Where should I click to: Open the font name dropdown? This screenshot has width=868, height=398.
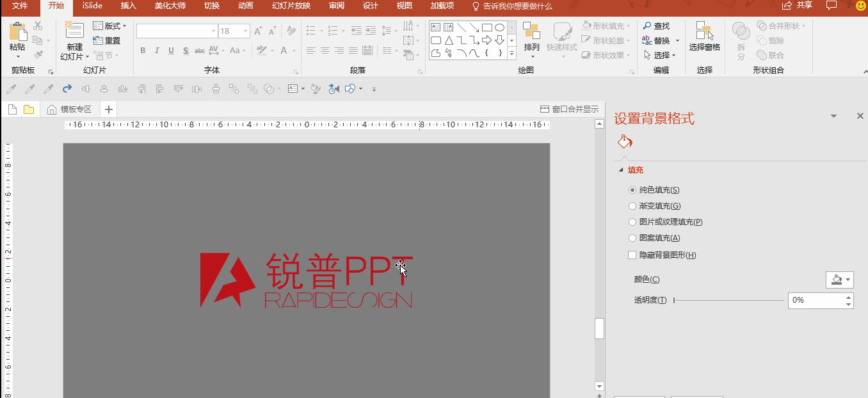click(213, 31)
